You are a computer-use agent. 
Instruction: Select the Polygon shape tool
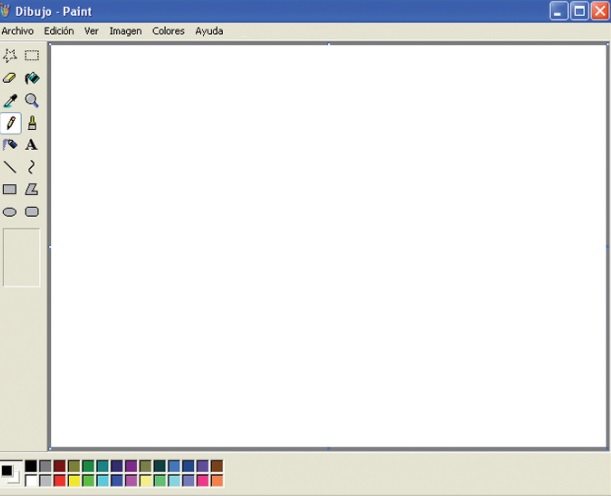tap(32, 189)
